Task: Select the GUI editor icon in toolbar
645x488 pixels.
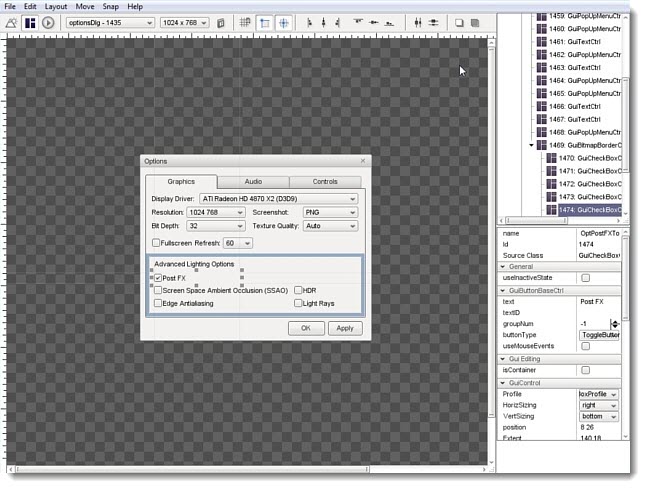Action: pyautogui.click(x=30, y=22)
